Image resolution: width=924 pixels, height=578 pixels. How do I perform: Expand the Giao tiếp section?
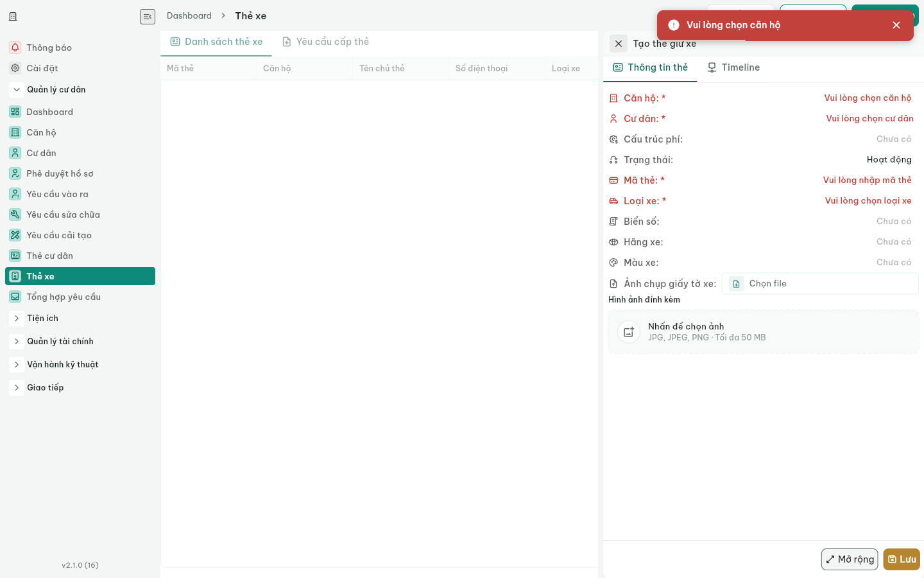[17, 388]
